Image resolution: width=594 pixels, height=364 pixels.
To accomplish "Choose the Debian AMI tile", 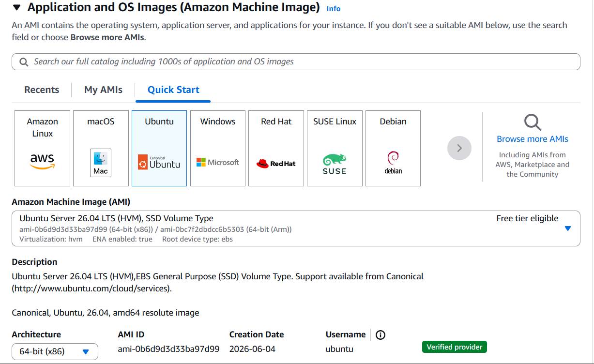I will pos(393,148).
